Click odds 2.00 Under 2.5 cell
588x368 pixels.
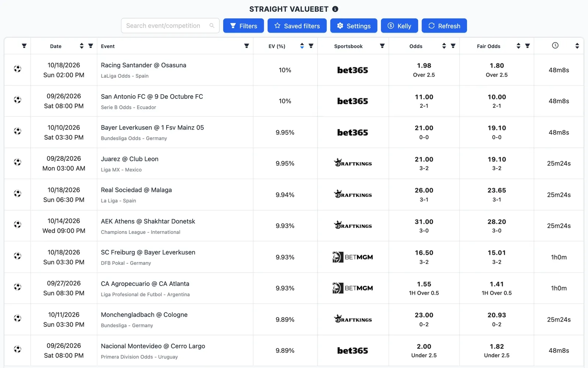pos(424,351)
